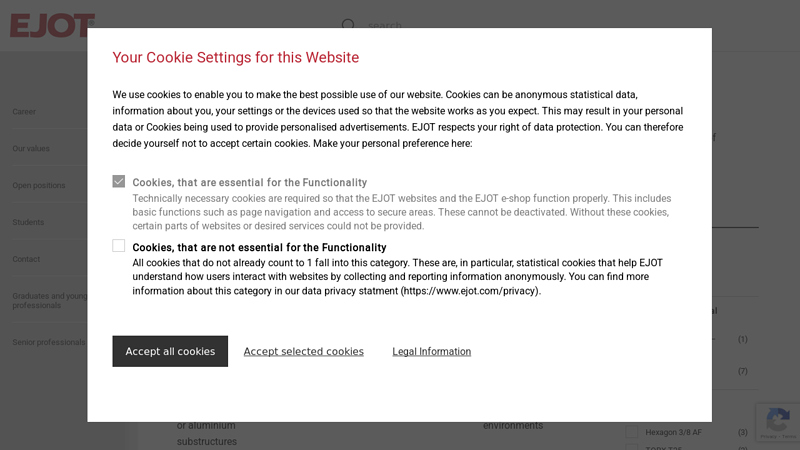
Task: Open the Students sidebar item
Action: pyautogui.click(x=28, y=222)
